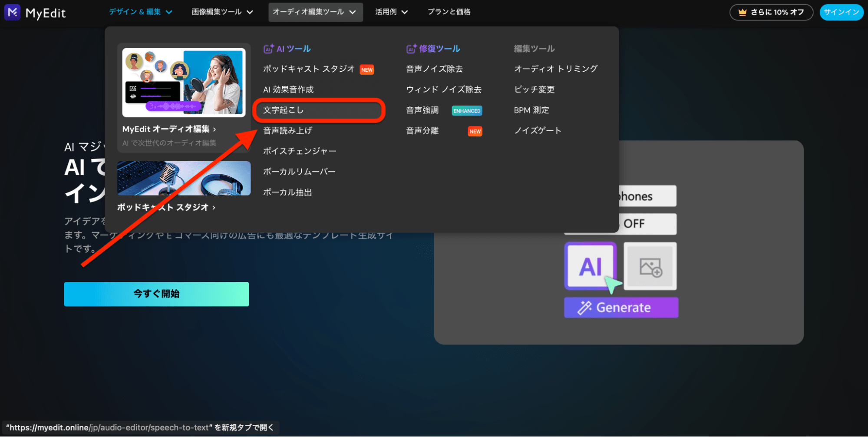This screenshot has width=868, height=437.
Task: Click the AI tile in preview card
Action: [591, 266]
